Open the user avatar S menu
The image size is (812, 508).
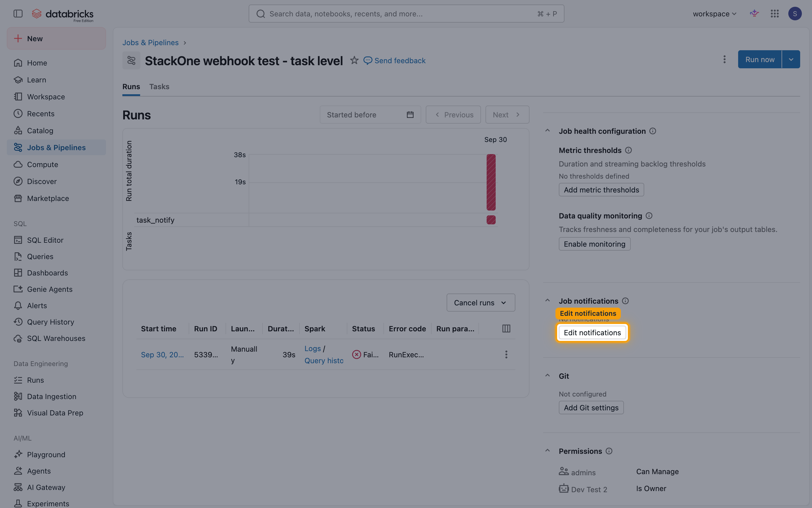795,14
